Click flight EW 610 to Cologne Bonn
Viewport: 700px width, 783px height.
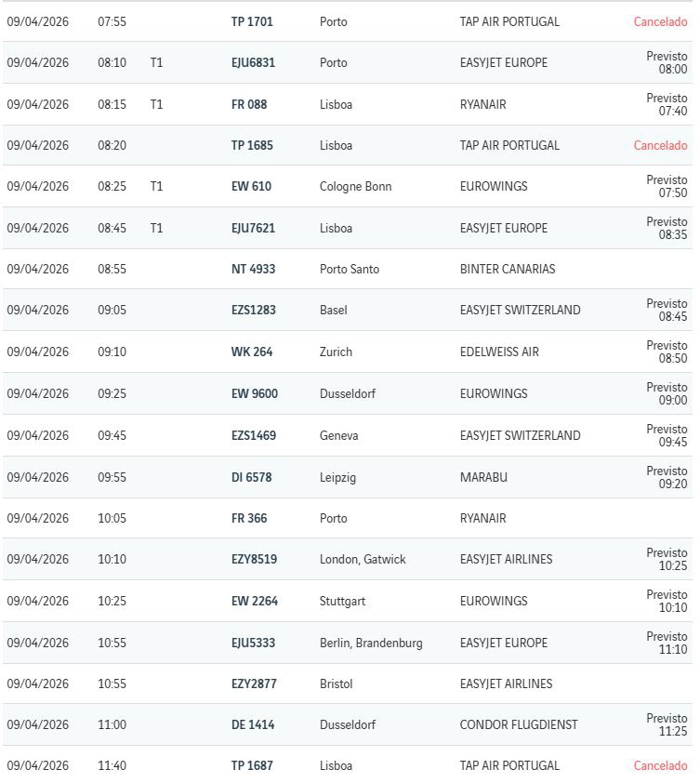[251, 187]
